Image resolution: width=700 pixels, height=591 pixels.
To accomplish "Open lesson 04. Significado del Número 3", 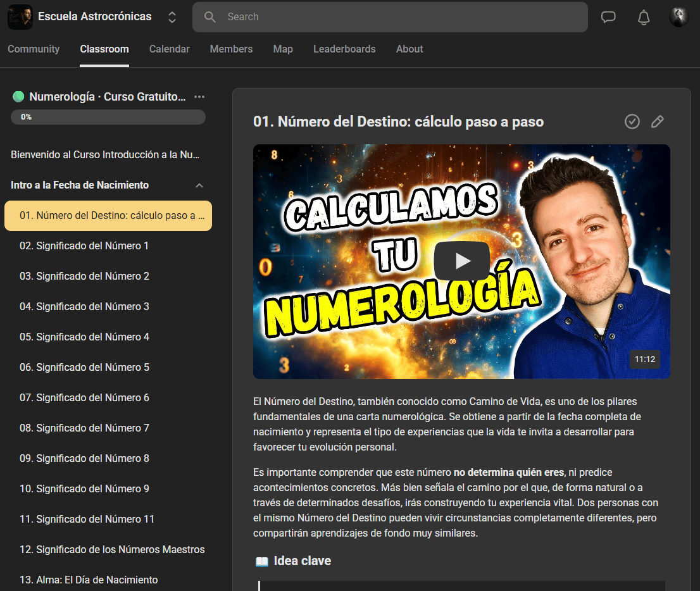I will 84,307.
